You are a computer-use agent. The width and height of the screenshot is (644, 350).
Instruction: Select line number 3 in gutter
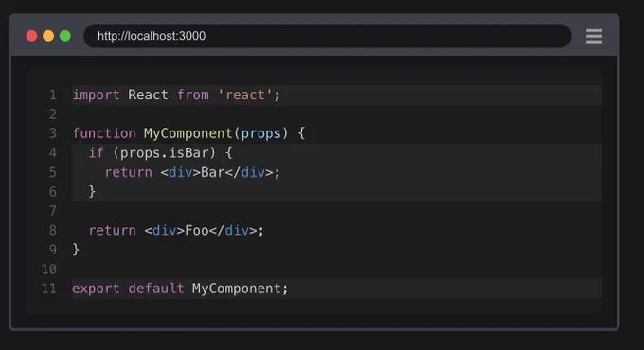click(x=53, y=133)
